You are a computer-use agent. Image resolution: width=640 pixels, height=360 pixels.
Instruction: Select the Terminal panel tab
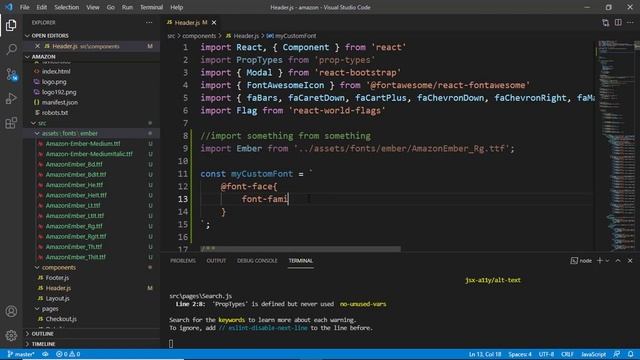(301, 260)
